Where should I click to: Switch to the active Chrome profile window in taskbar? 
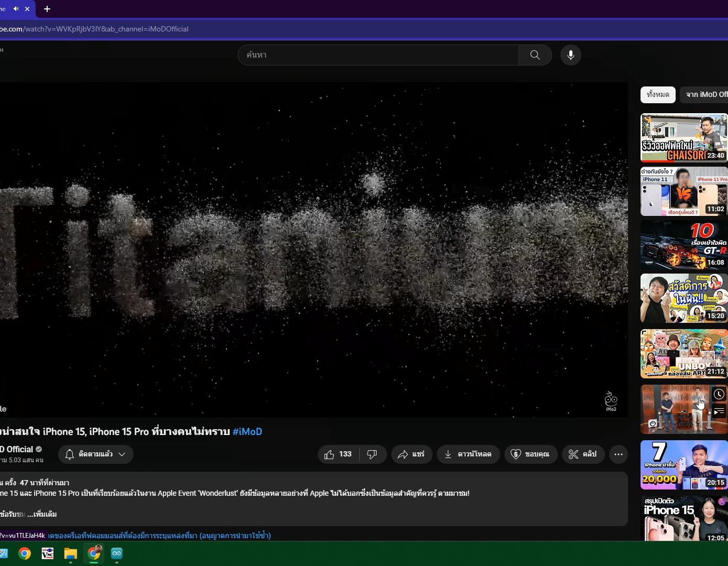coord(94,553)
